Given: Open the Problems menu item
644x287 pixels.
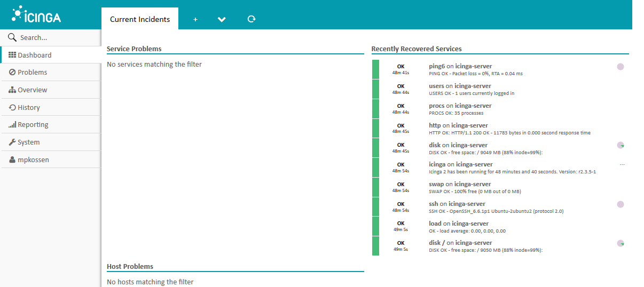Looking at the screenshot, I should coord(32,73).
